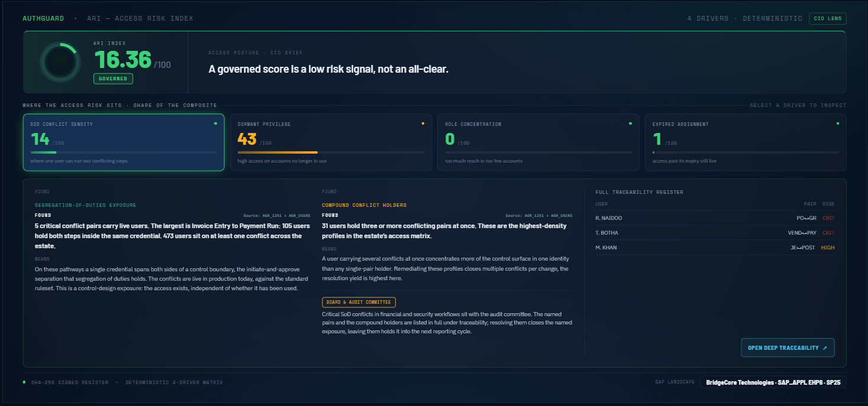The width and height of the screenshot is (868, 406).
Task: Click the Dormant Privilege orange progress bar
Action: pyautogui.click(x=277, y=152)
